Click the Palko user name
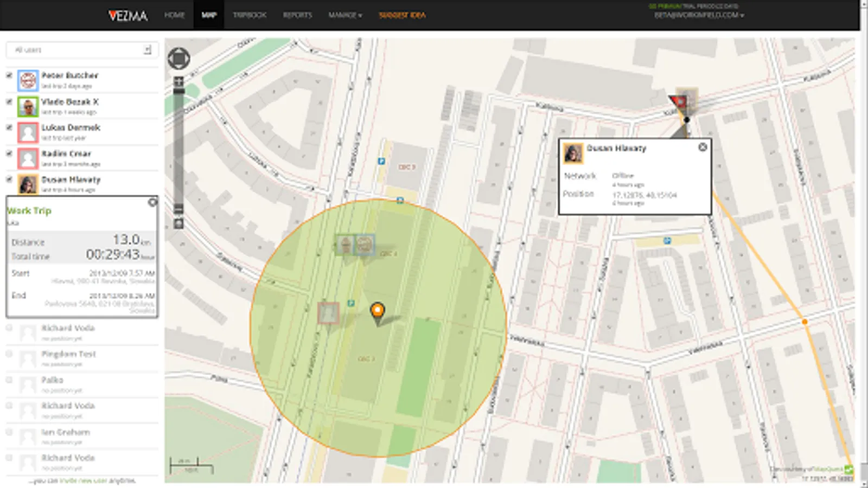 click(x=52, y=380)
